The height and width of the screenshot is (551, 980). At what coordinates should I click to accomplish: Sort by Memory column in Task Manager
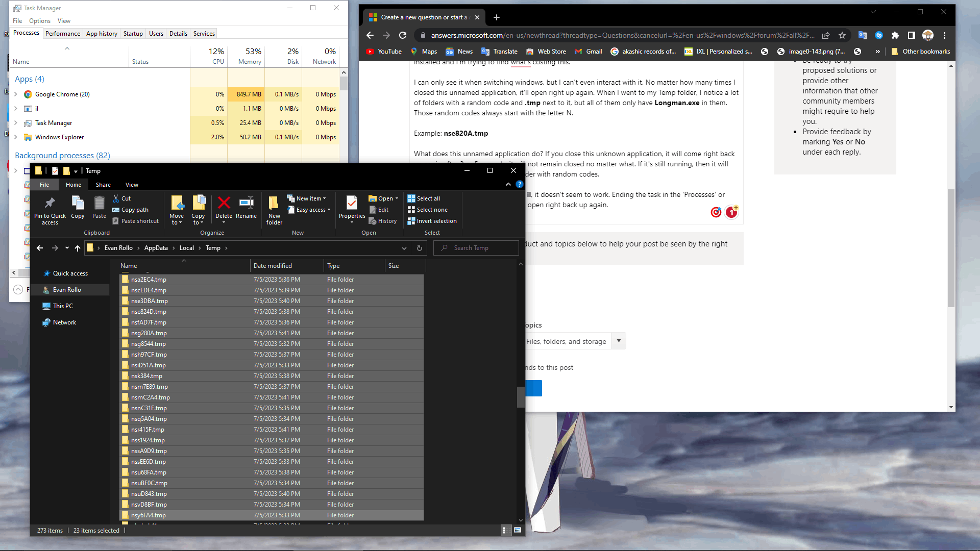[246, 56]
